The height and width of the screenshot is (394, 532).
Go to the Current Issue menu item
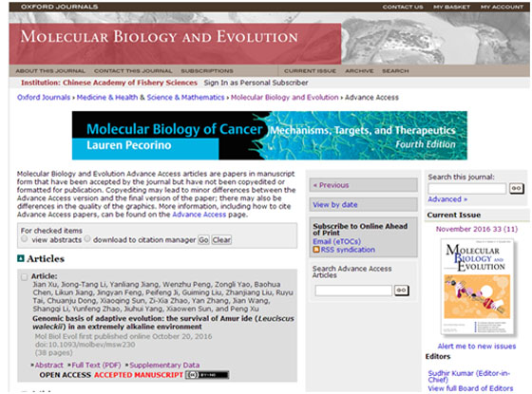310,71
